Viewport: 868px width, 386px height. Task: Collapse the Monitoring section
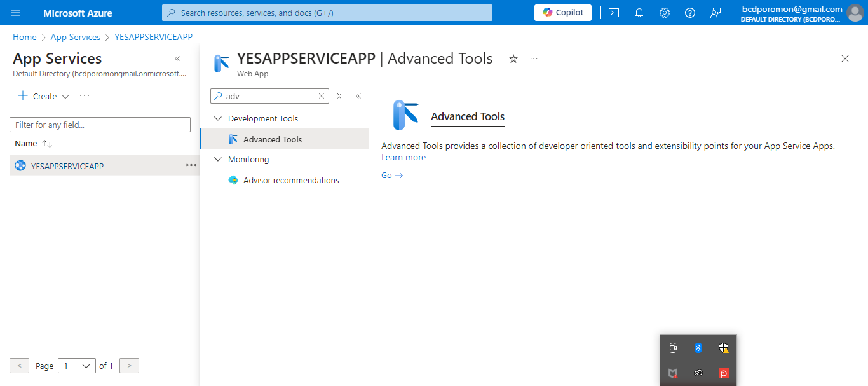coord(218,160)
